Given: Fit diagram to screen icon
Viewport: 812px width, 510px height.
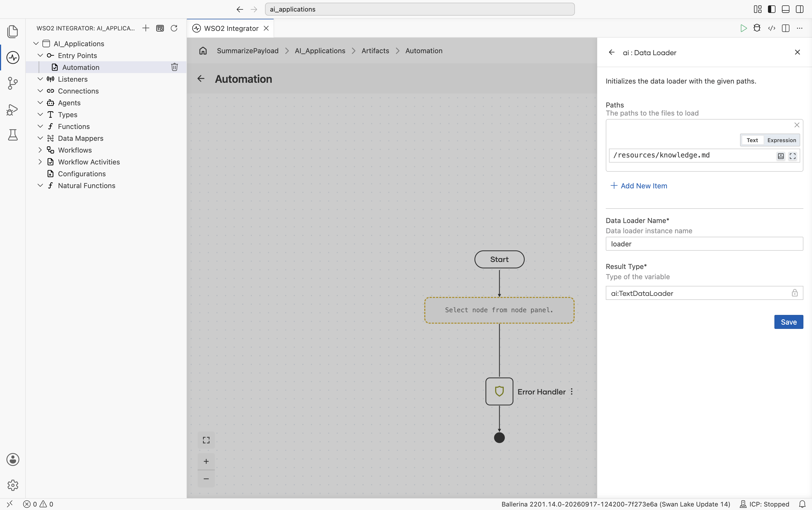Looking at the screenshot, I should (206, 440).
